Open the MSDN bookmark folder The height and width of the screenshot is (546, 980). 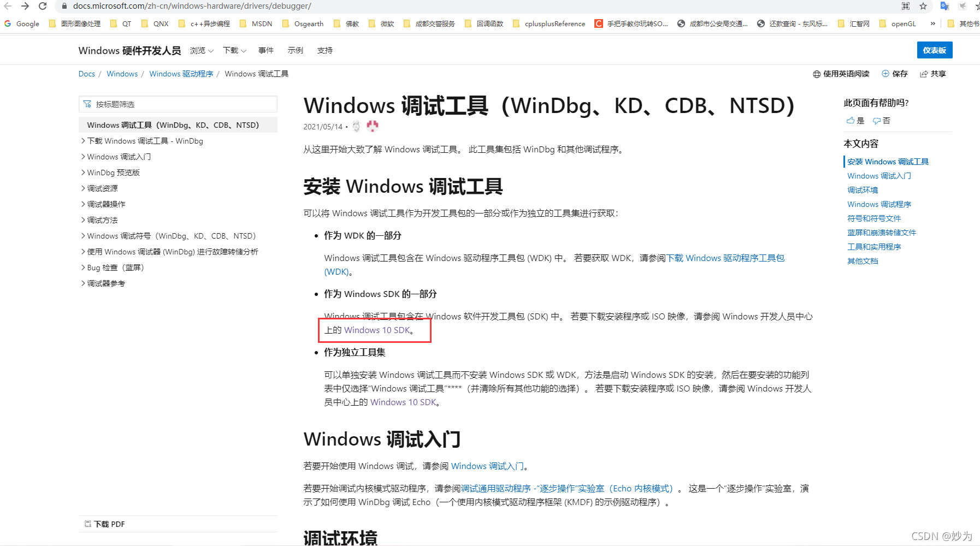tap(256, 23)
